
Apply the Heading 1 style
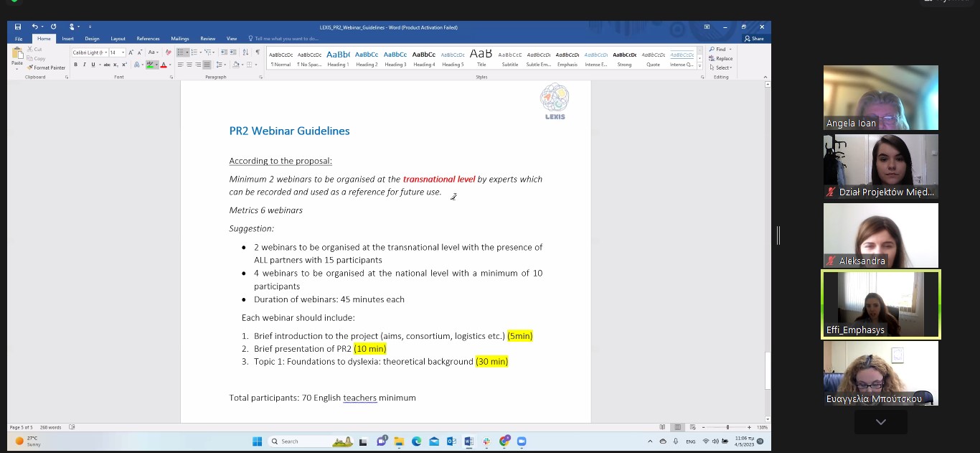[x=338, y=57]
